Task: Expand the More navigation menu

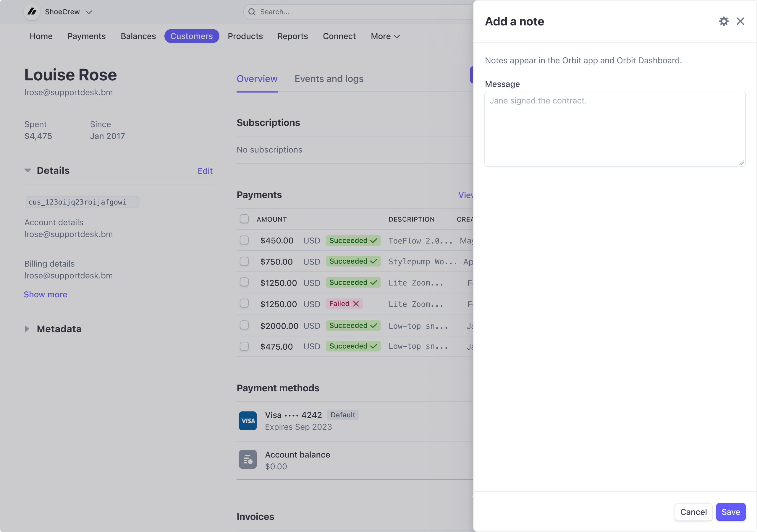Action: (x=385, y=36)
